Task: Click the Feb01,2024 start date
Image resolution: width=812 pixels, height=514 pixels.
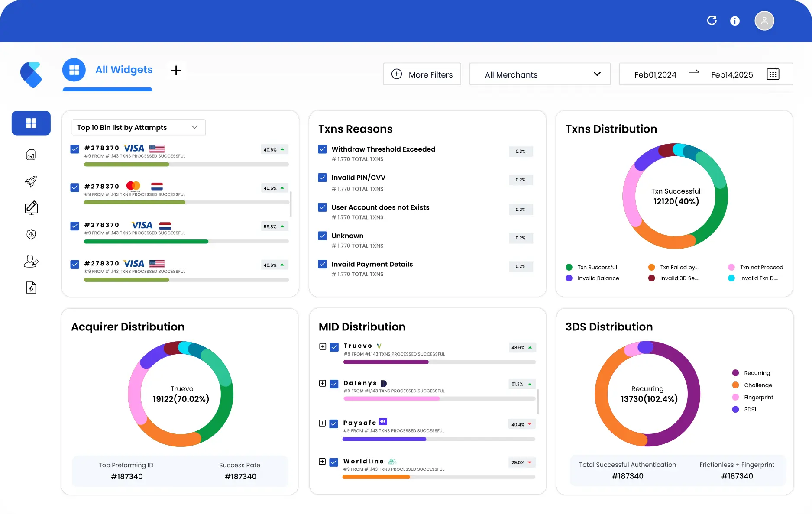Action: [655, 74]
